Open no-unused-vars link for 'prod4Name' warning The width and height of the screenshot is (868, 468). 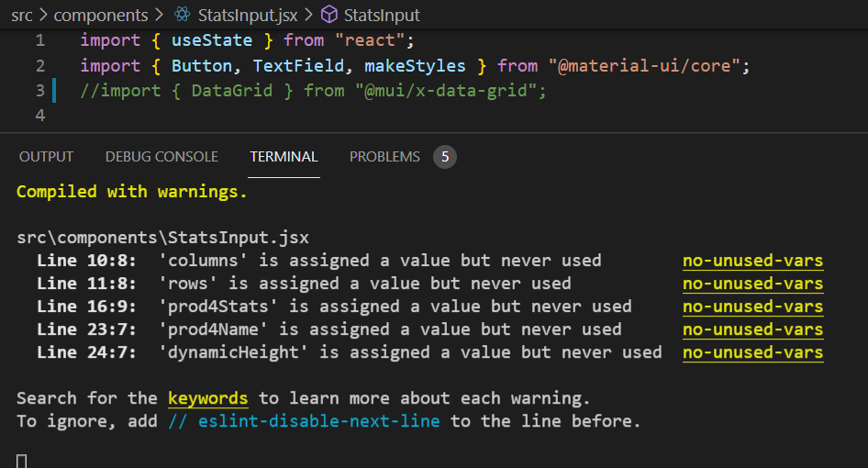click(x=753, y=329)
